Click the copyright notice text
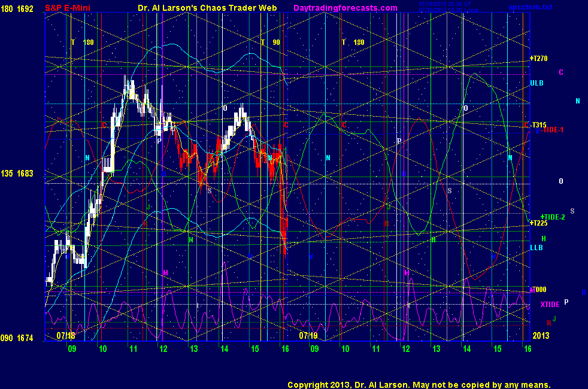Viewport: 588px width, 389px height. [419, 385]
